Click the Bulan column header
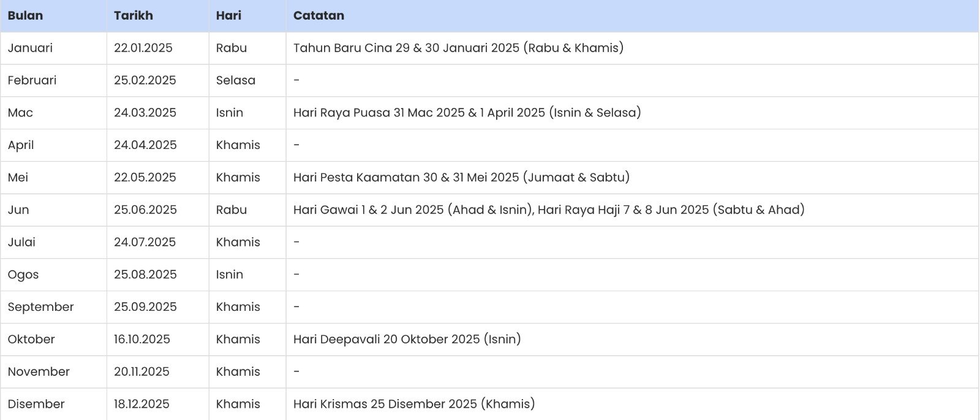Viewport: 980px width, 420px height. (25, 16)
